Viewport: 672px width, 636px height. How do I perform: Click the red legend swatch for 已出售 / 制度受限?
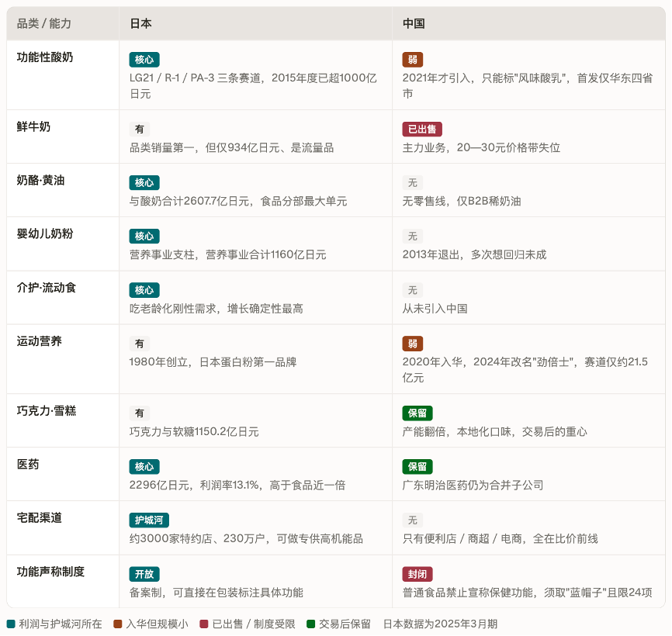204,624
